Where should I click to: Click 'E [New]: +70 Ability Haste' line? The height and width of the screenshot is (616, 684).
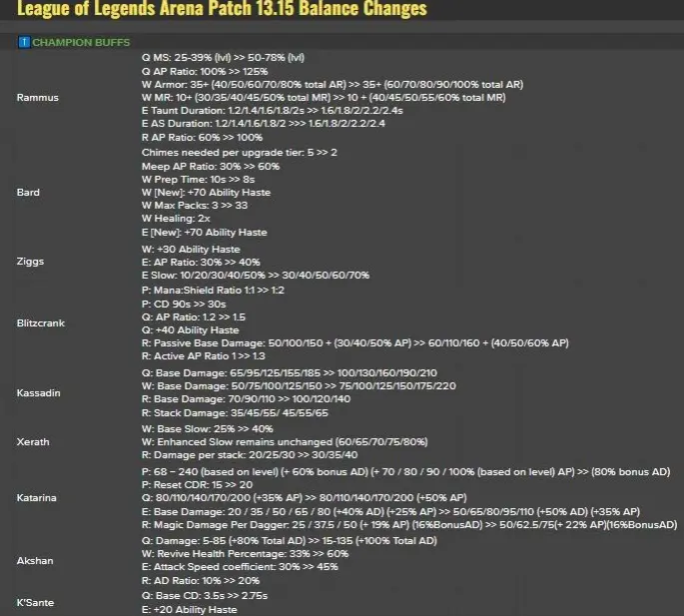tap(204, 233)
